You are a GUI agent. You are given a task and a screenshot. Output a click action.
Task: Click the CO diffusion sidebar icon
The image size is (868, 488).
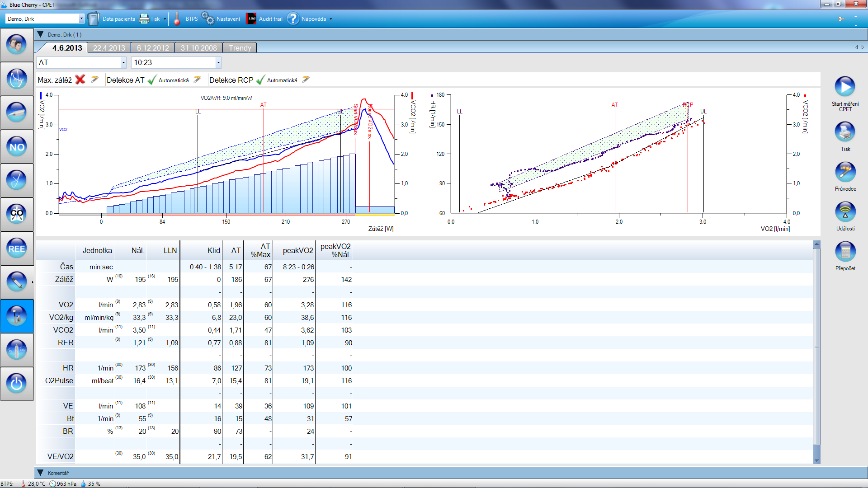click(17, 214)
